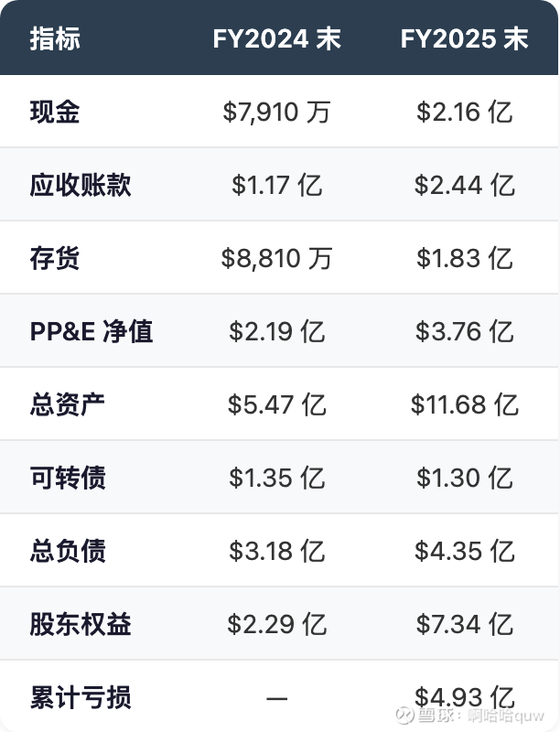Select the 股东权益 row label
The width and height of the screenshot is (560, 732).
coord(81,624)
